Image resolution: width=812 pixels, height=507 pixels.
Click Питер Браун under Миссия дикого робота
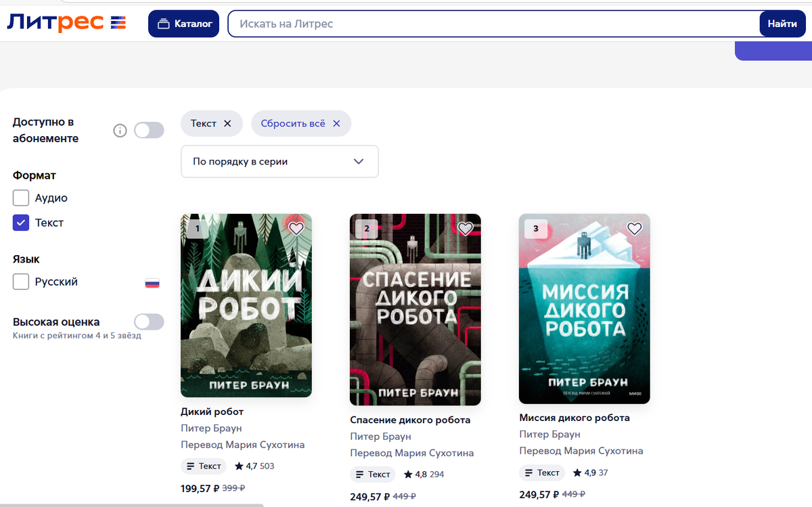[x=549, y=434]
